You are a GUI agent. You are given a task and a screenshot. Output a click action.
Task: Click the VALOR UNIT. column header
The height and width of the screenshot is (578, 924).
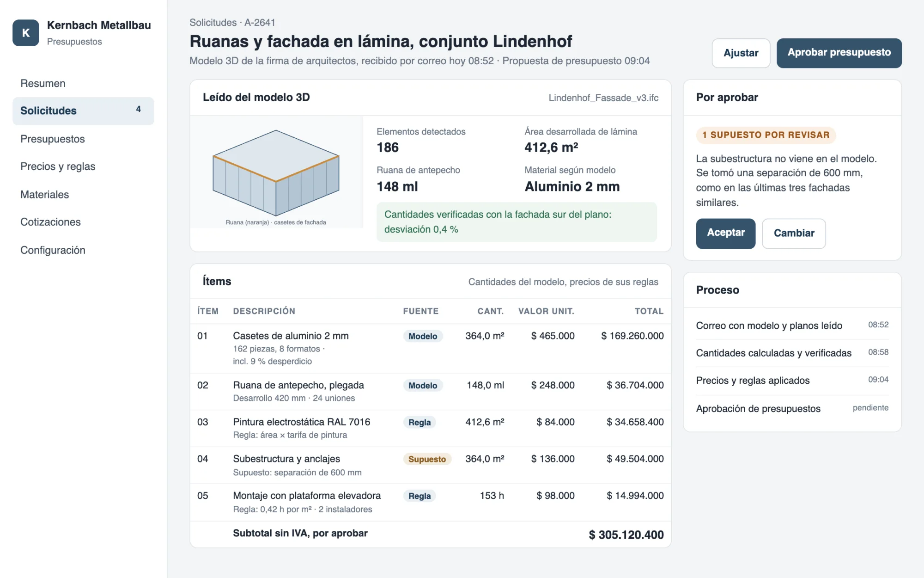coord(546,311)
